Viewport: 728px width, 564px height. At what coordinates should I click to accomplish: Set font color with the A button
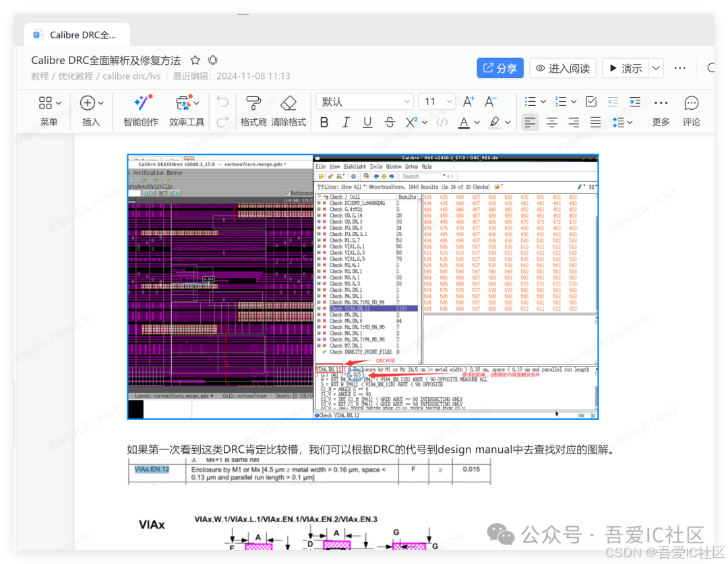(x=463, y=123)
